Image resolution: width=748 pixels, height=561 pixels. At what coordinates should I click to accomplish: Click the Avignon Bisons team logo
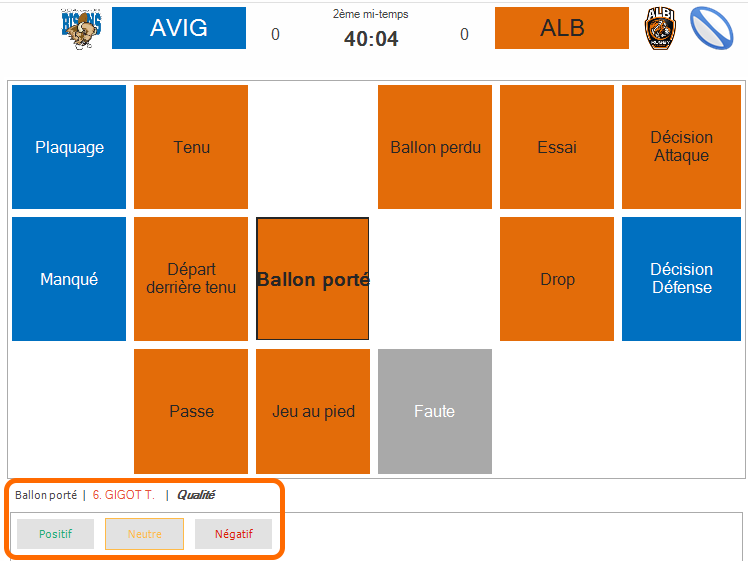tap(81, 29)
